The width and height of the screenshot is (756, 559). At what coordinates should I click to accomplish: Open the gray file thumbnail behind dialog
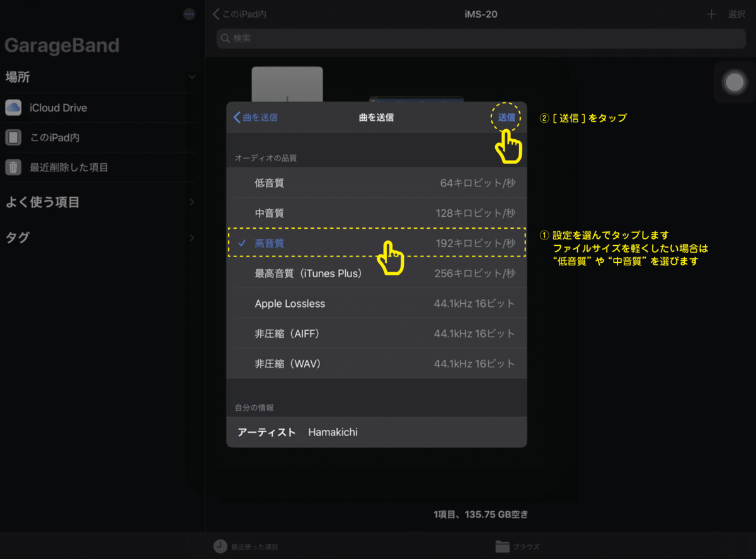(287, 83)
